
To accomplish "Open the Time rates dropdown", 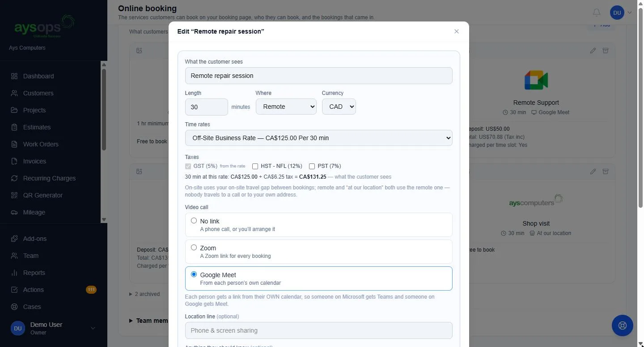I will (x=318, y=138).
